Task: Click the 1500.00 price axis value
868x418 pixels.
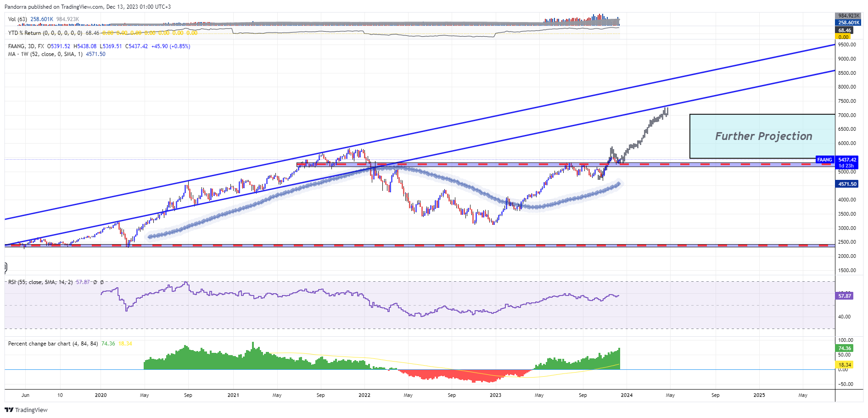Action: point(847,270)
